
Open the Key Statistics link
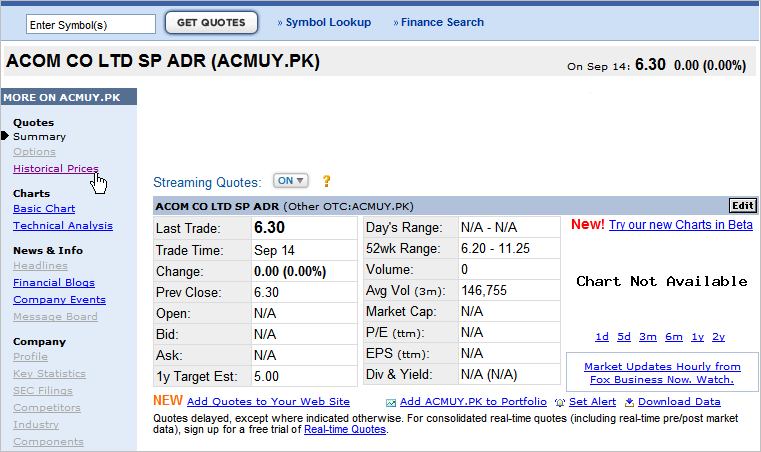pyautogui.click(x=50, y=373)
